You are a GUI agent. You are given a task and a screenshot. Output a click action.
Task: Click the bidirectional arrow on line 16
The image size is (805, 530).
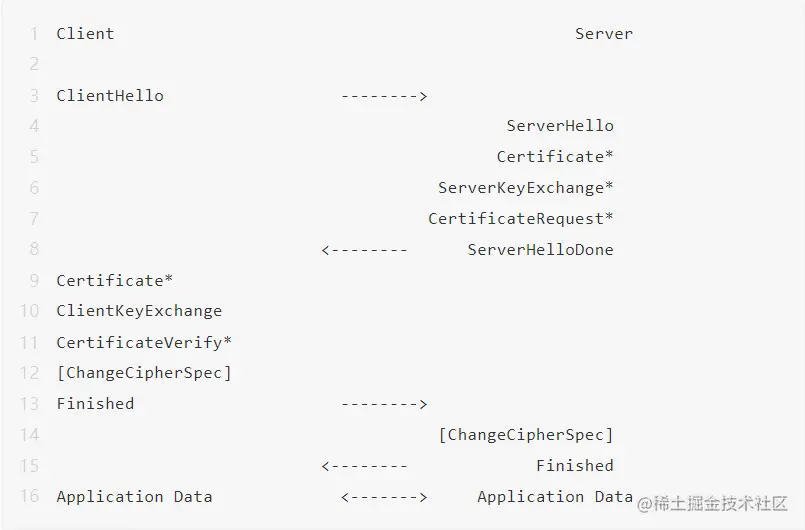pyautogui.click(x=384, y=497)
